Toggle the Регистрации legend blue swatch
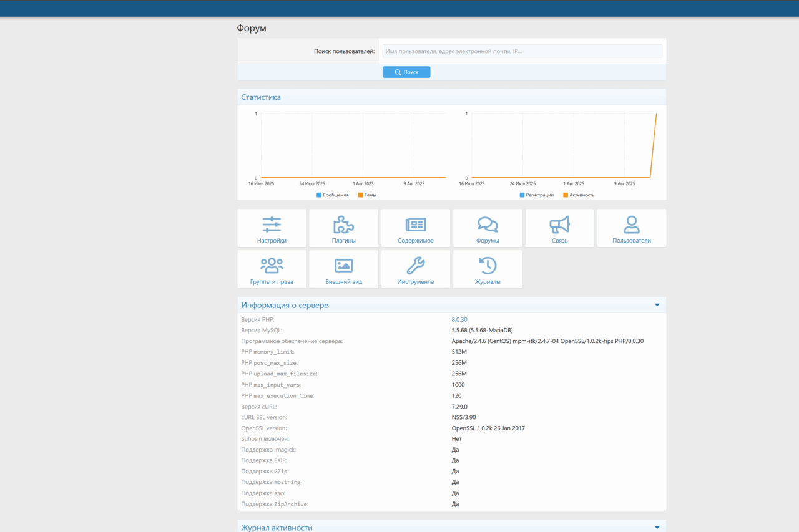Image resolution: width=799 pixels, height=532 pixels. click(522, 195)
